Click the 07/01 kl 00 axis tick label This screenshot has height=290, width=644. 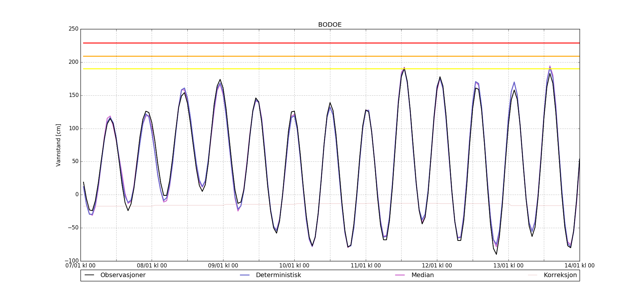(80, 266)
